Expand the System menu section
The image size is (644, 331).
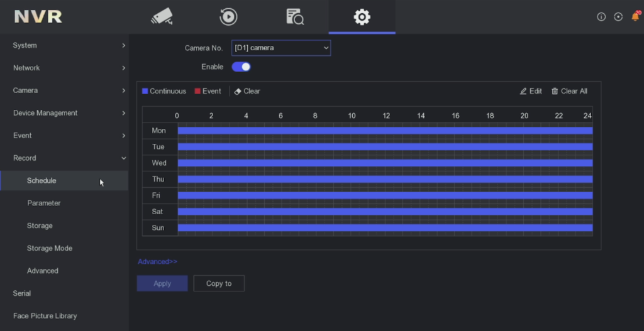[x=63, y=45]
